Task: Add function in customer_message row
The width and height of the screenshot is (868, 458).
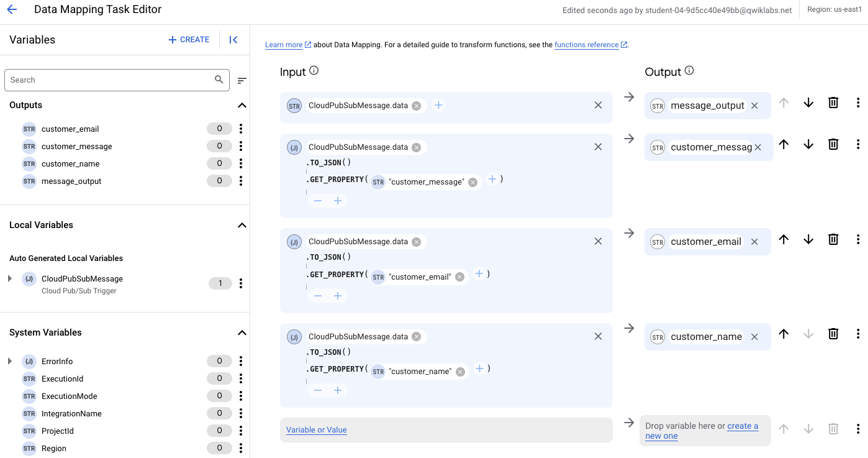Action: (338, 201)
